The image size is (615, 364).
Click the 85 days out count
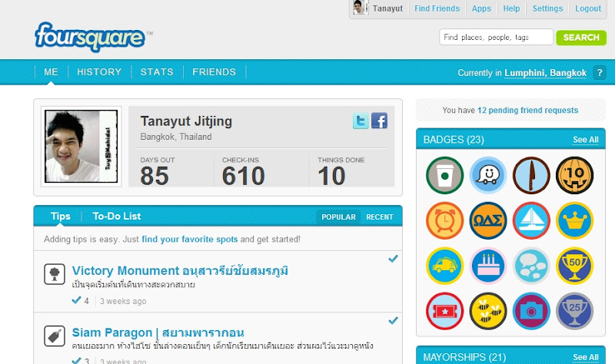pos(155,176)
